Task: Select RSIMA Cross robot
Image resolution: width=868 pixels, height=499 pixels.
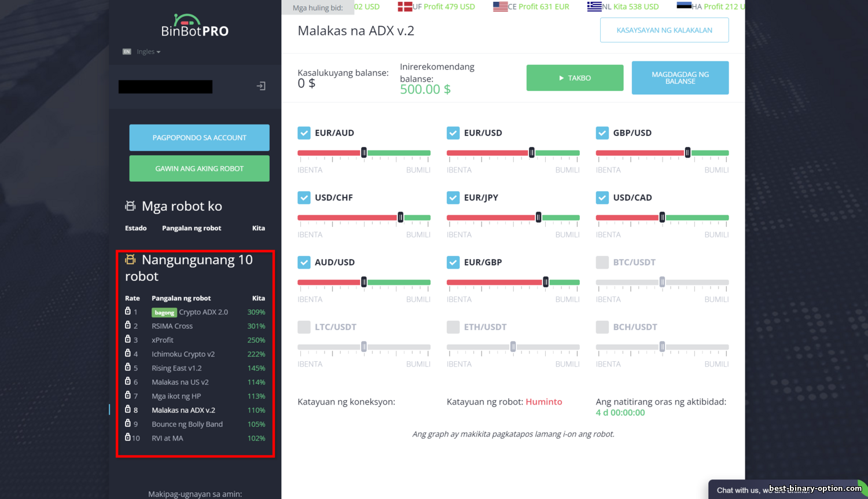Action: point(172,326)
